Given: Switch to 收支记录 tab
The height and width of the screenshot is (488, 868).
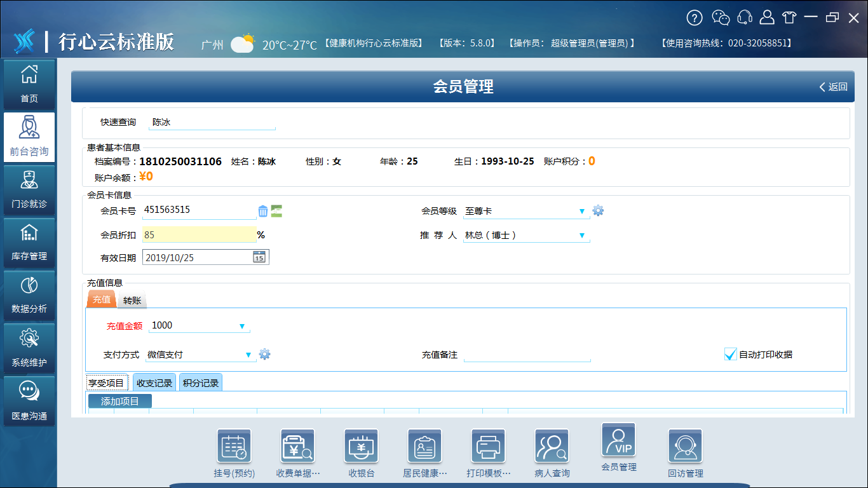Looking at the screenshot, I should 154,383.
